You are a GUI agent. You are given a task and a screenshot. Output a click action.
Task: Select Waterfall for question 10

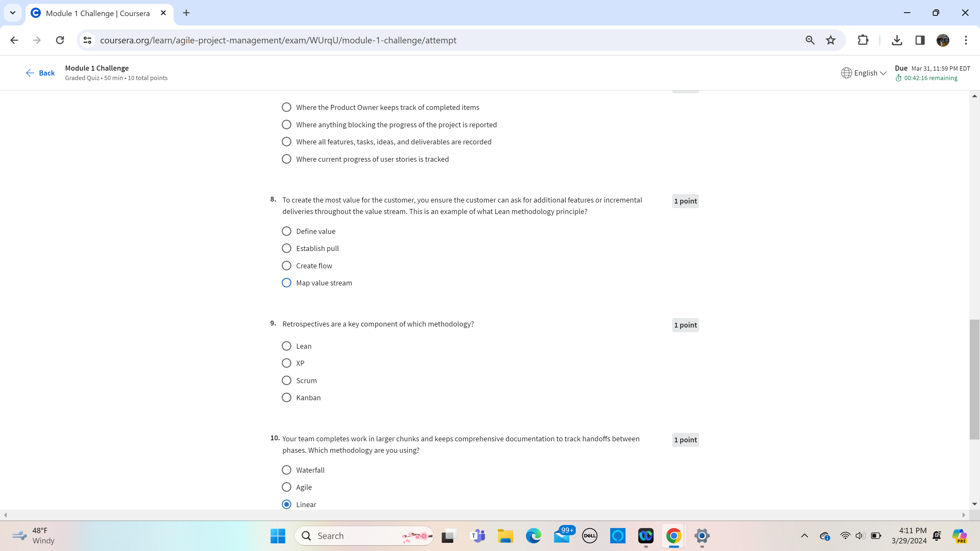(286, 470)
